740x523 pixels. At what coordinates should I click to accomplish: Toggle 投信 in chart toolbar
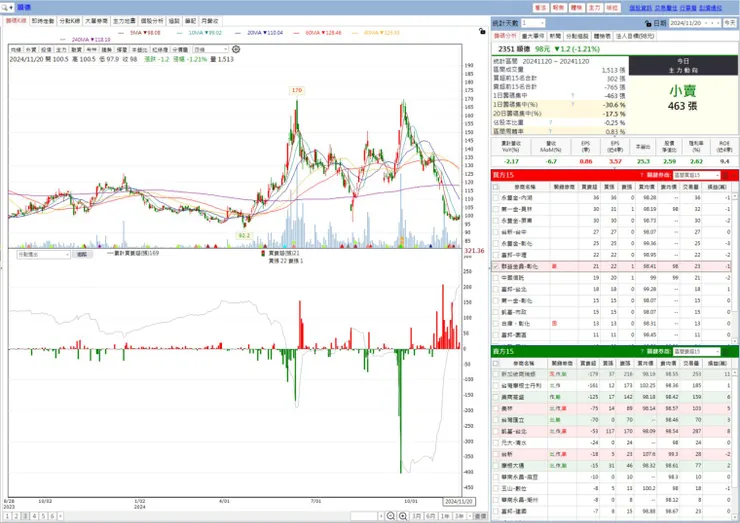coord(46,50)
